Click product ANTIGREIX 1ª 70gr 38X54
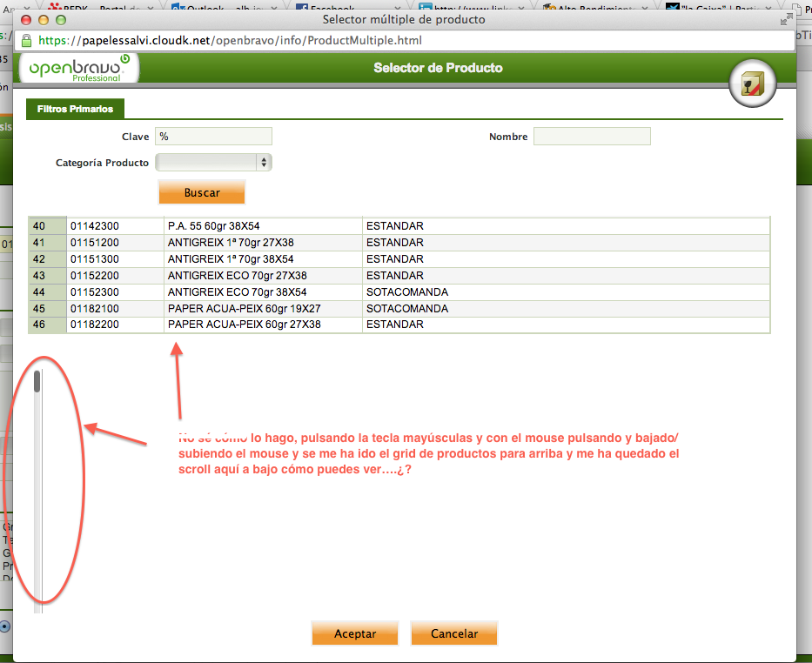The image size is (812, 663). coord(231,259)
